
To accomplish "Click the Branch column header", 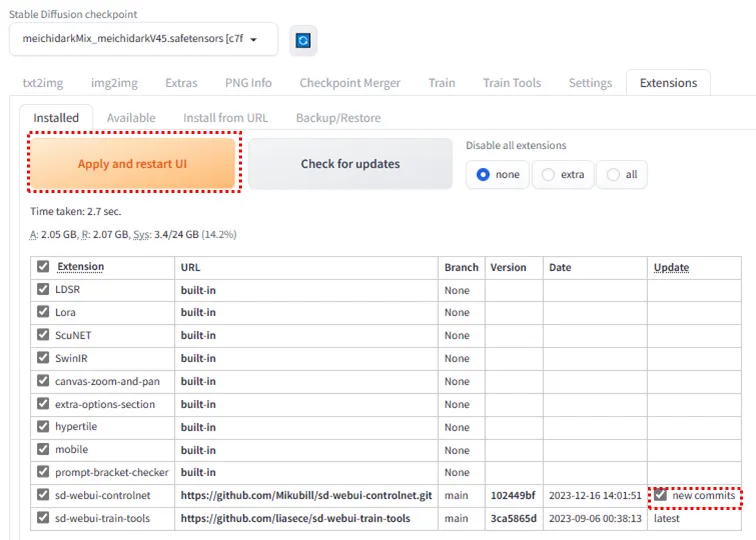I will coord(461,268).
